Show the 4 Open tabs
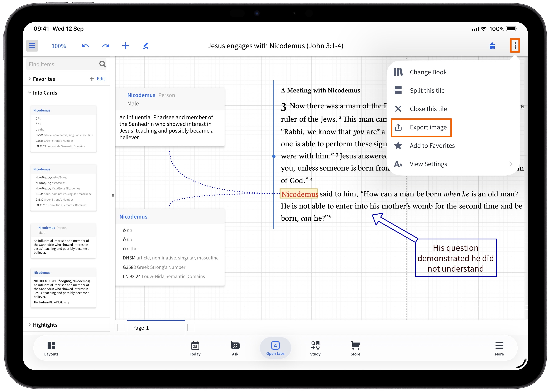The width and height of the screenshot is (551, 392). click(275, 348)
